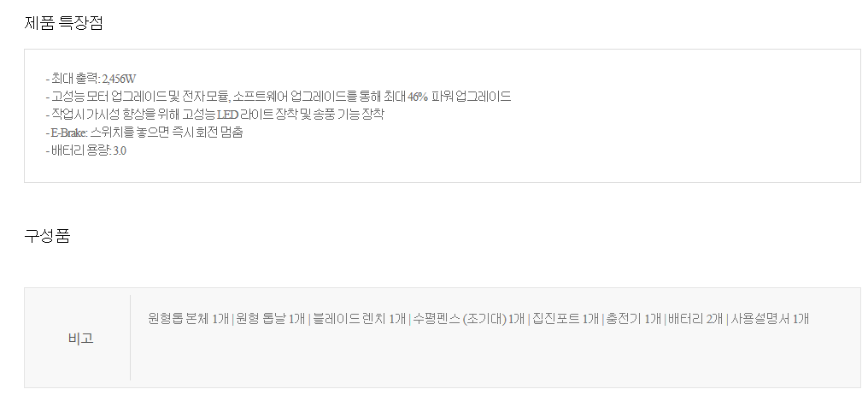Click the 2,456W output value
Screen dimensions: 868x395
(120, 79)
